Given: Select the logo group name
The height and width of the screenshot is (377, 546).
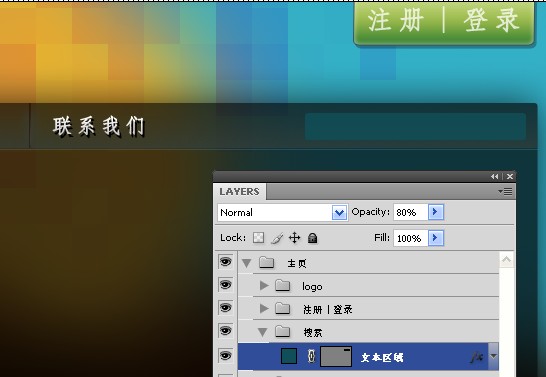Looking at the screenshot, I should point(312,287).
